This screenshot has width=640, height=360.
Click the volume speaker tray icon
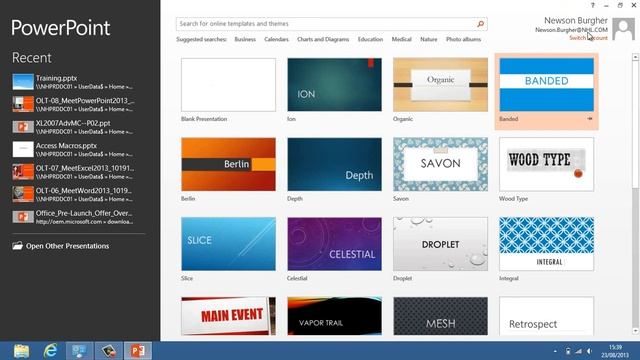589,351
